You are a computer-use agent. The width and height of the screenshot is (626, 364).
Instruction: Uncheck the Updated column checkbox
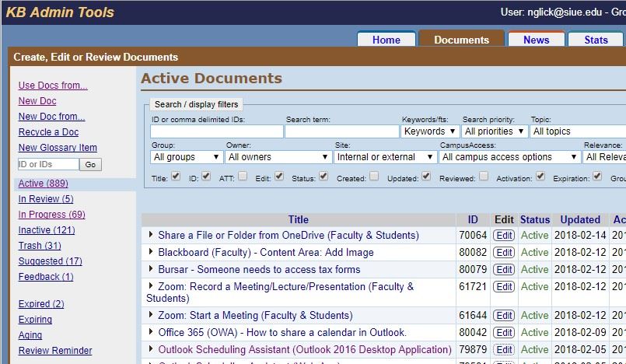point(426,177)
